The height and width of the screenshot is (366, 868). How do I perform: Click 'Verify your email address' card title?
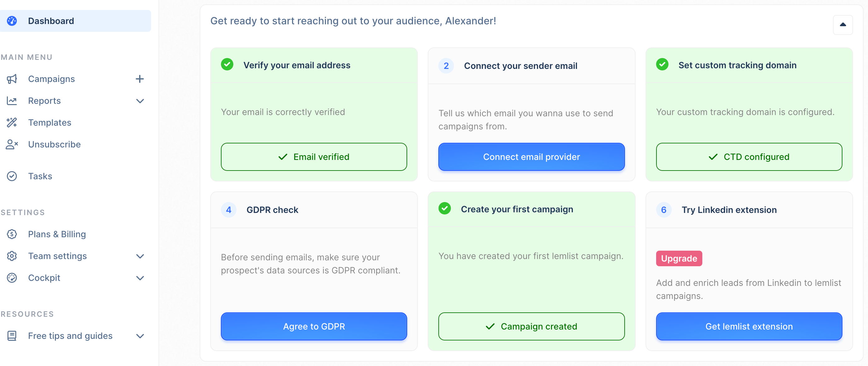[x=297, y=65]
